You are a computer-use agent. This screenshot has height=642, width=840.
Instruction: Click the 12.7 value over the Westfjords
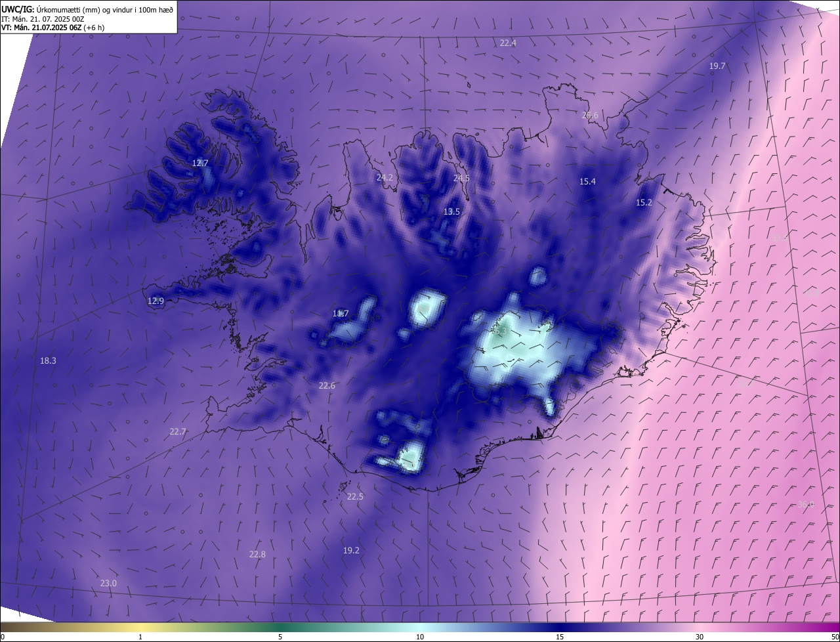200,163
